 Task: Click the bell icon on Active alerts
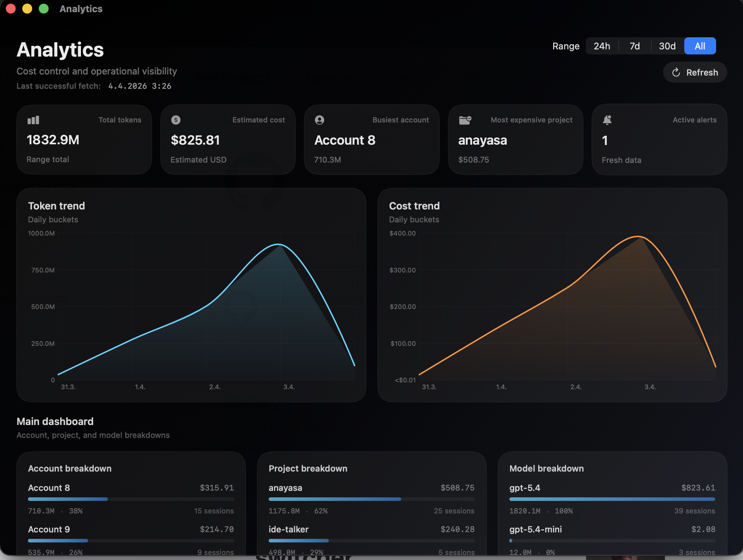click(x=607, y=120)
